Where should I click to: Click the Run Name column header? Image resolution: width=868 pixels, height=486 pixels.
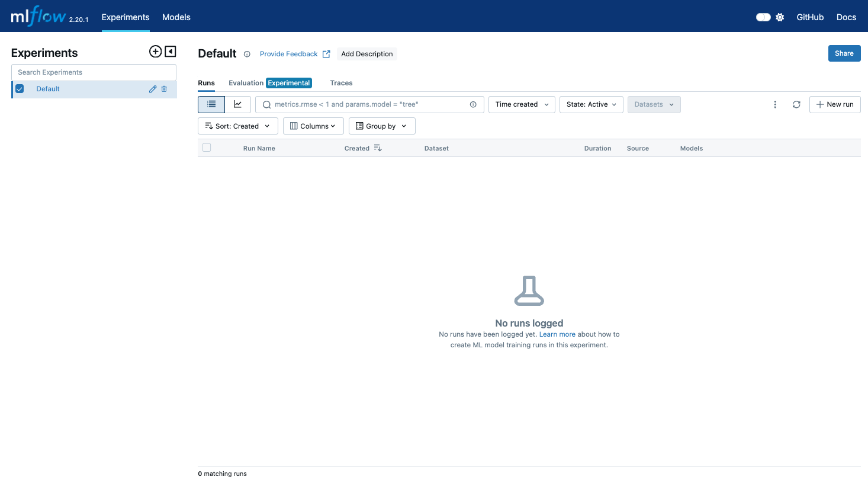click(259, 148)
